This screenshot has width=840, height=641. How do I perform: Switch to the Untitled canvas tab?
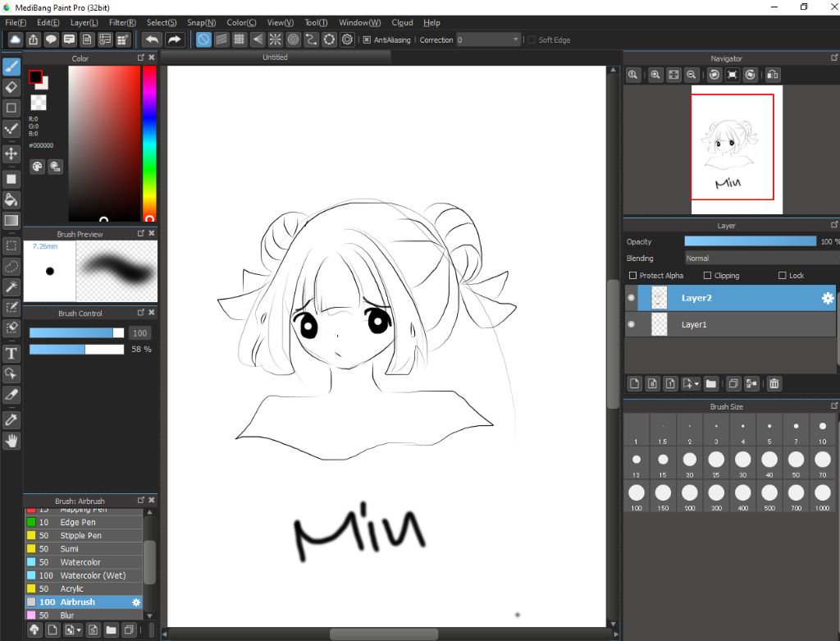click(x=275, y=57)
